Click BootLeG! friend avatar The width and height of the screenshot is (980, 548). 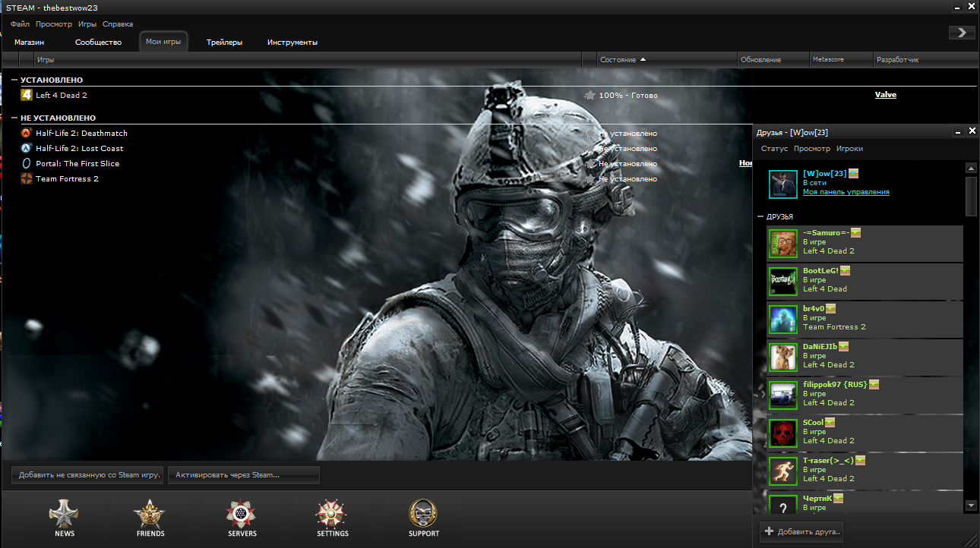[x=782, y=281]
